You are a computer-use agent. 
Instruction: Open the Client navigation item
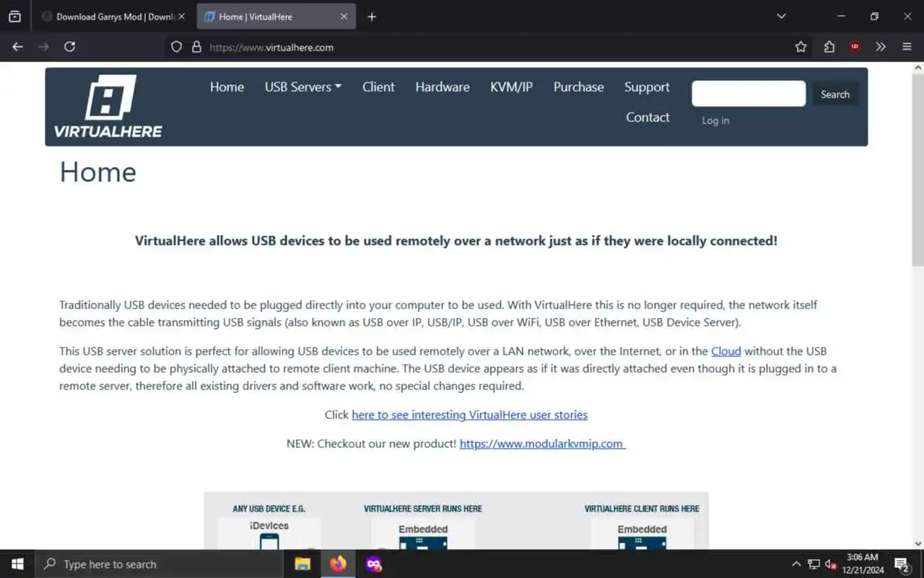[x=378, y=87]
